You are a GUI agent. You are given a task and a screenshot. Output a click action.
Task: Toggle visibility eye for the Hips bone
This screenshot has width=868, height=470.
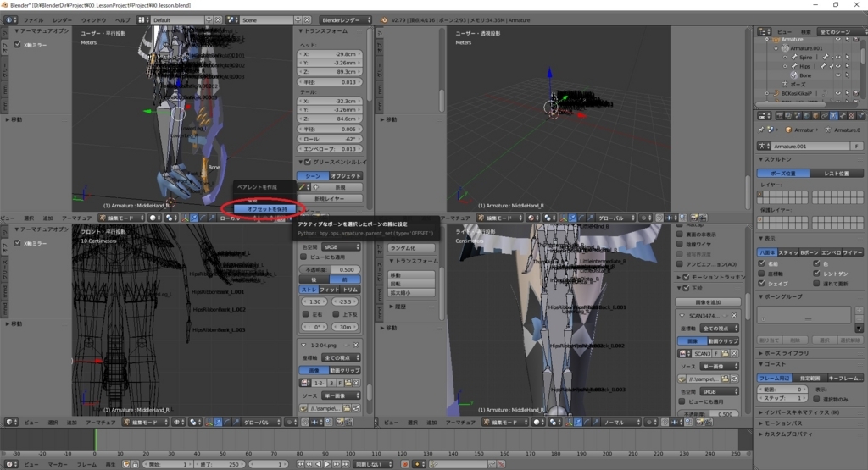[x=837, y=66]
